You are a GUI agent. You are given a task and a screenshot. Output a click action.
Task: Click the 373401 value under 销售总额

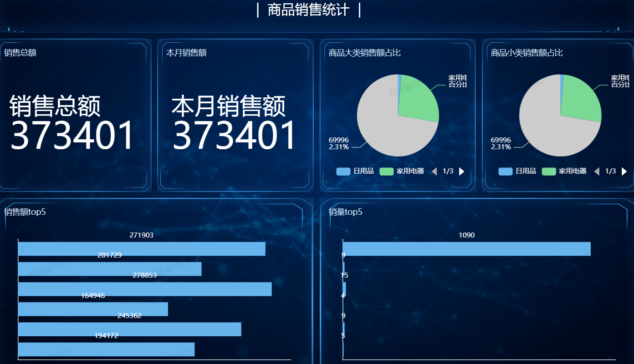pyautogui.click(x=72, y=136)
